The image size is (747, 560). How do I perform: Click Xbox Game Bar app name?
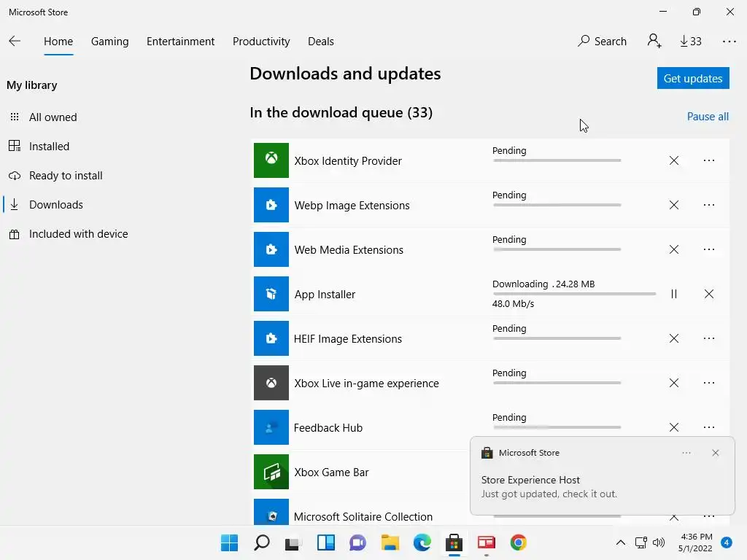point(332,472)
